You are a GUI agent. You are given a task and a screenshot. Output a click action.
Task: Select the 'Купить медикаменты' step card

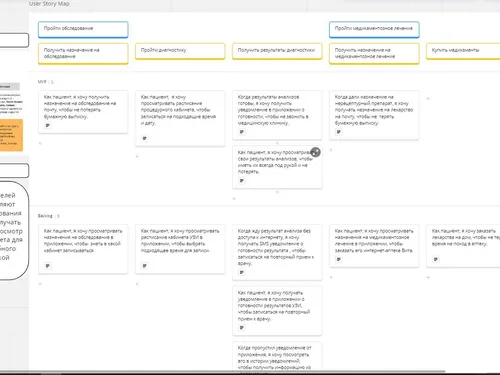[463, 51]
